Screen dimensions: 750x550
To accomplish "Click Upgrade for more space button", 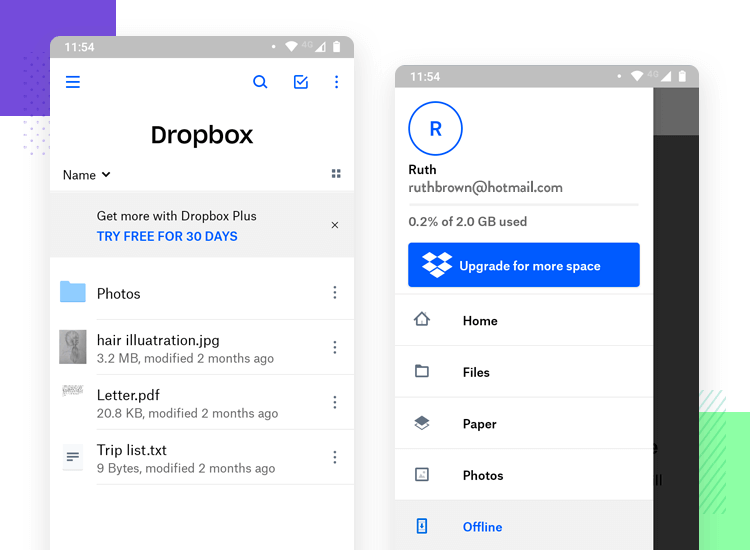I will (x=524, y=265).
